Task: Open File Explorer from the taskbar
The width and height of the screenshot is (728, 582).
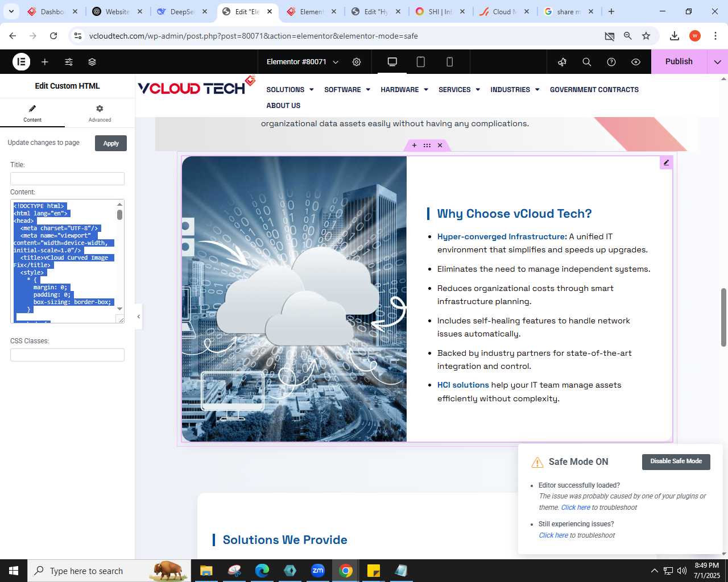Action: coord(206,571)
